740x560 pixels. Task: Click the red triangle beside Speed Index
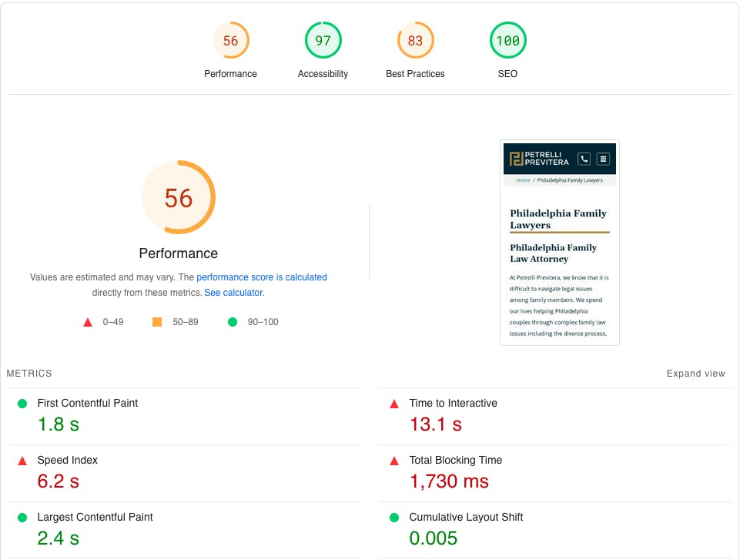point(22,461)
